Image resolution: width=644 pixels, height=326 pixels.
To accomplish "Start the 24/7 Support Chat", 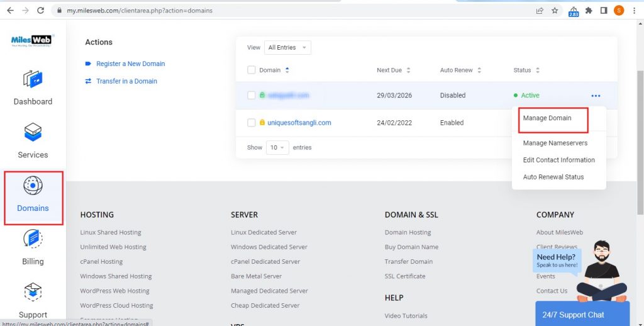I will [x=582, y=315].
